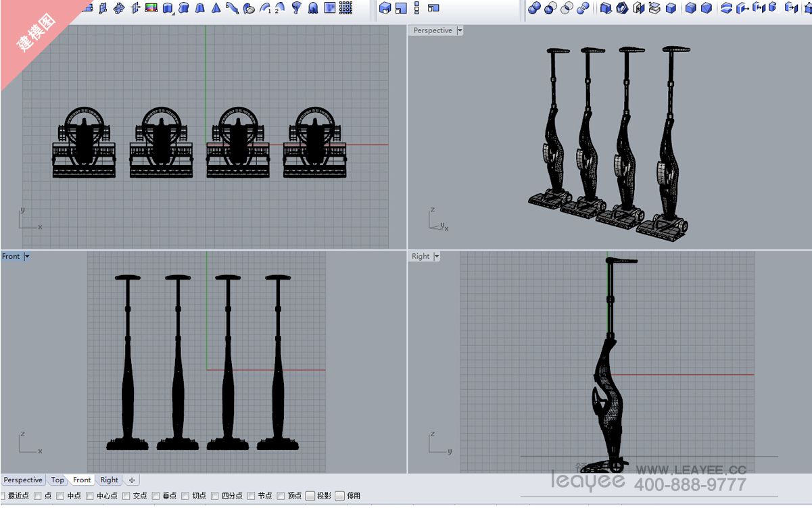Select the Sweep 1 Rail surface tool
The width and height of the screenshot is (812, 508).
tap(265, 8)
